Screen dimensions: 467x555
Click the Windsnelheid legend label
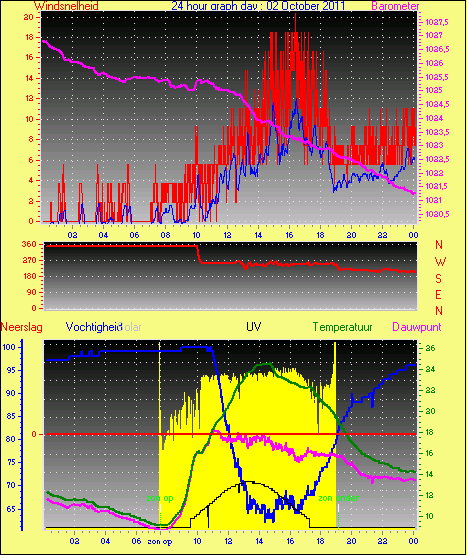point(66,6)
